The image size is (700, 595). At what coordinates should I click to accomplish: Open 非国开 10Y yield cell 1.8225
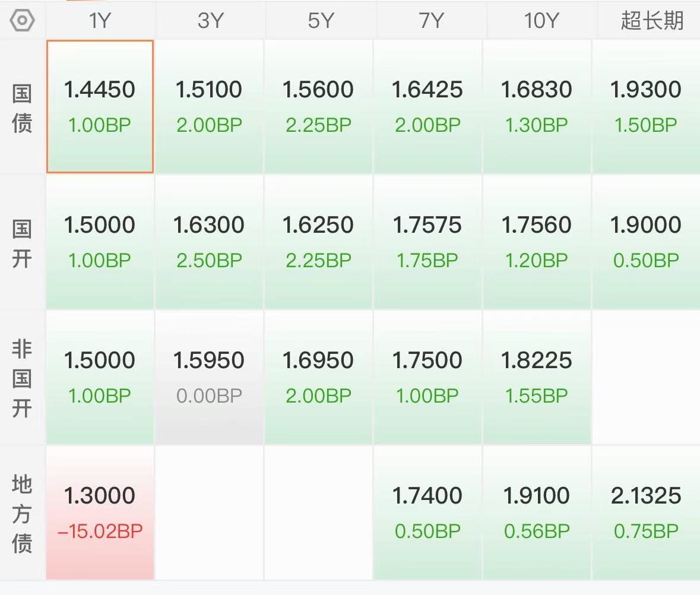537,378
